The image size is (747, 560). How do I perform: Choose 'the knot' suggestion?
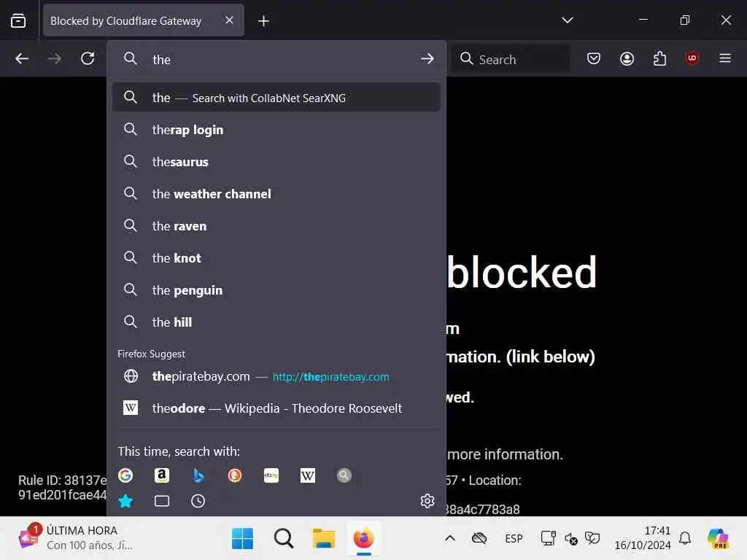pyautogui.click(x=276, y=257)
